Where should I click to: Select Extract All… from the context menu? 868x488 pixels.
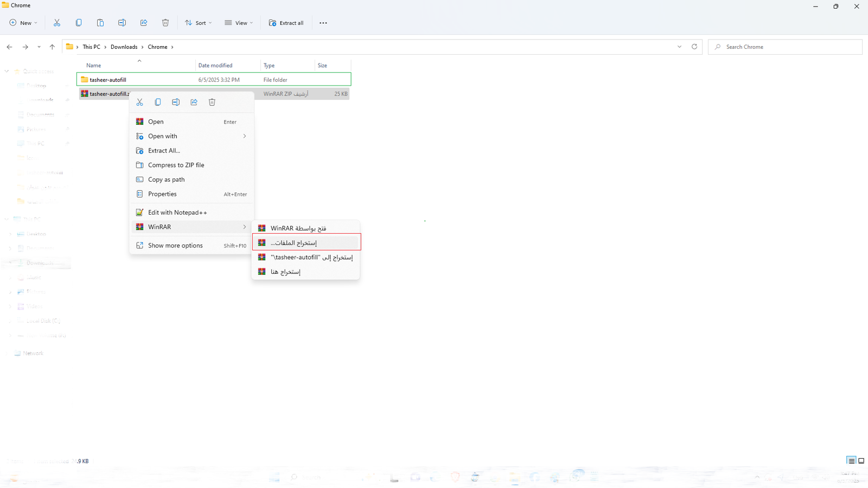(x=164, y=151)
